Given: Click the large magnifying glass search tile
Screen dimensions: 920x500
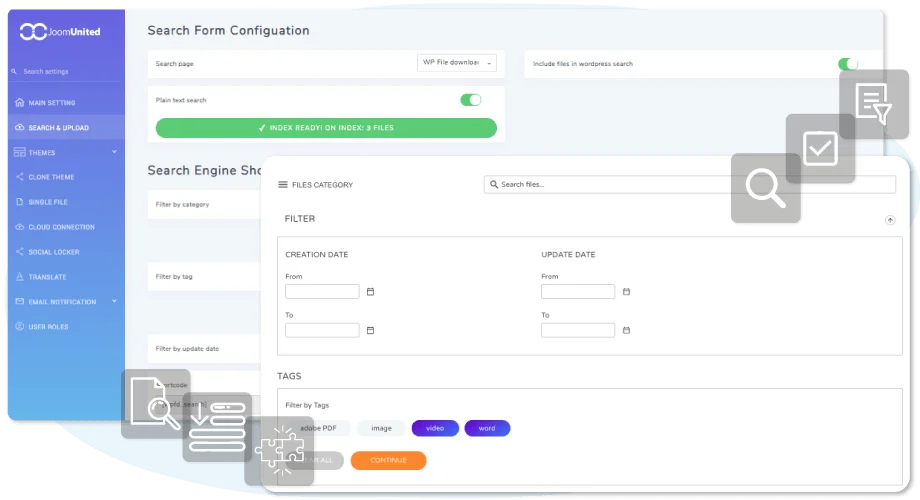Looking at the screenshot, I should click(765, 187).
